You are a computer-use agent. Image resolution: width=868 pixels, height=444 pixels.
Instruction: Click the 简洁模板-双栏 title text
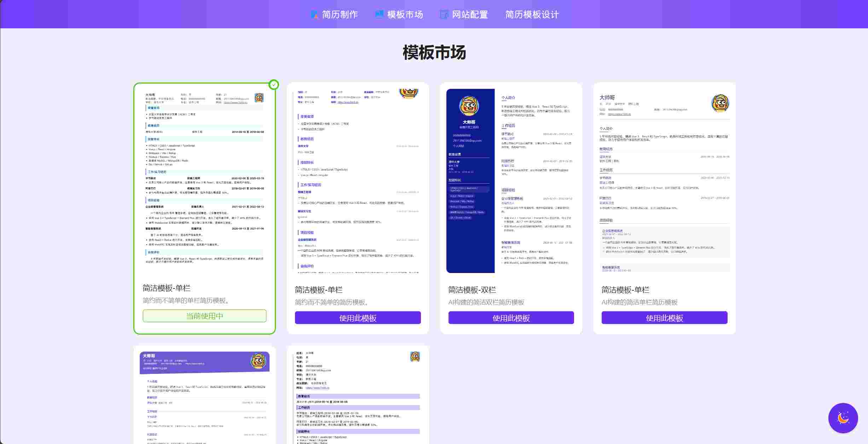pos(472,290)
